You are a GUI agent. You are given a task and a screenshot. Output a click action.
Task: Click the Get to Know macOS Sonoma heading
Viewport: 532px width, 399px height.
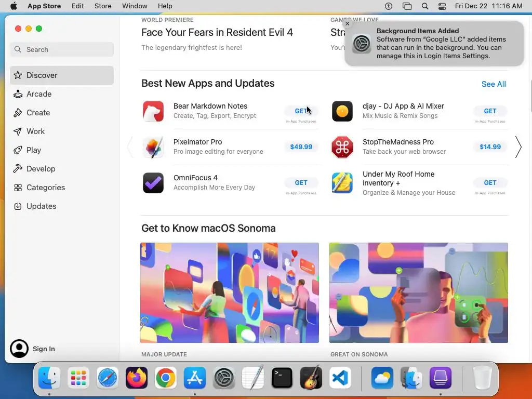(x=208, y=229)
